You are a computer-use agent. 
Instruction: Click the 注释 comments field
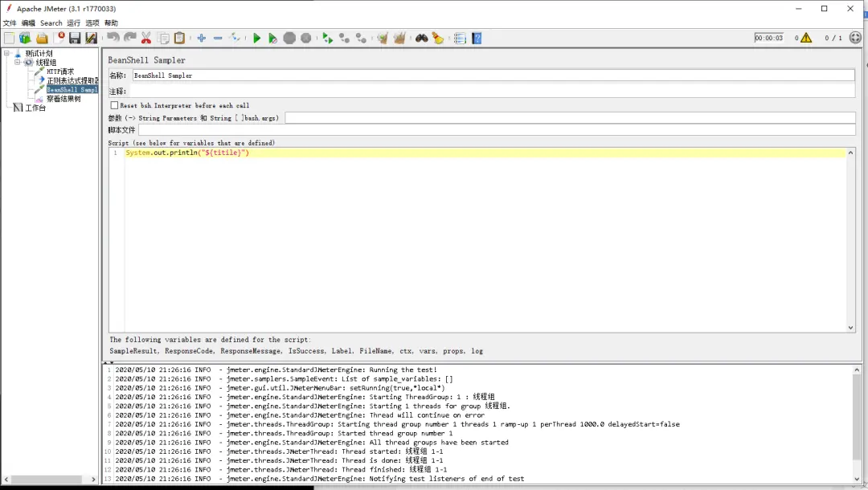click(x=493, y=92)
